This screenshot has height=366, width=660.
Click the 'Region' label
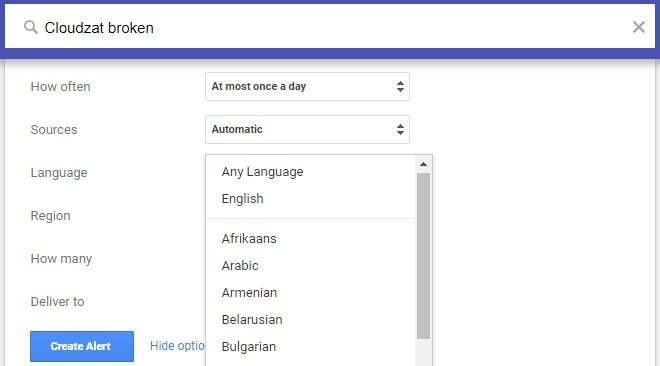pyautogui.click(x=51, y=216)
